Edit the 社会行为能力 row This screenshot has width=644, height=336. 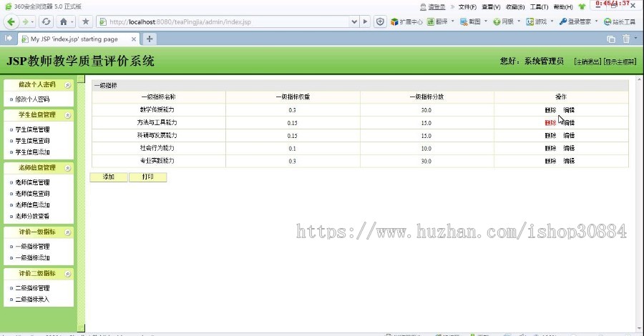(x=569, y=148)
